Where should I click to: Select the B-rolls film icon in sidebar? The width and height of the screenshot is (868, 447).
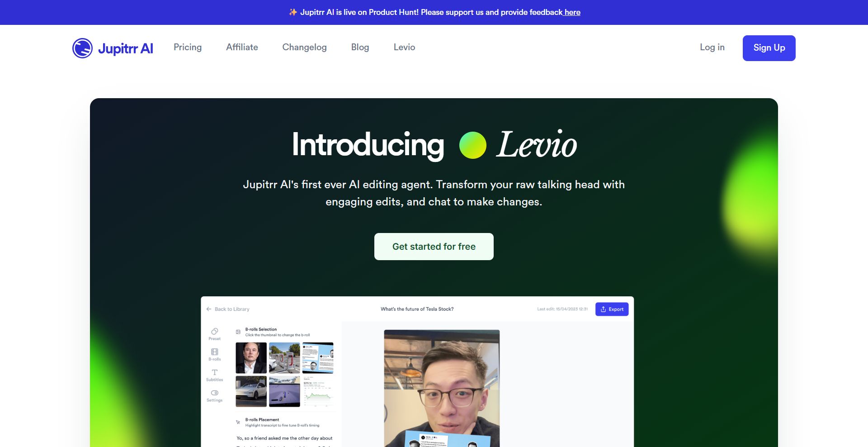pyautogui.click(x=215, y=352)
